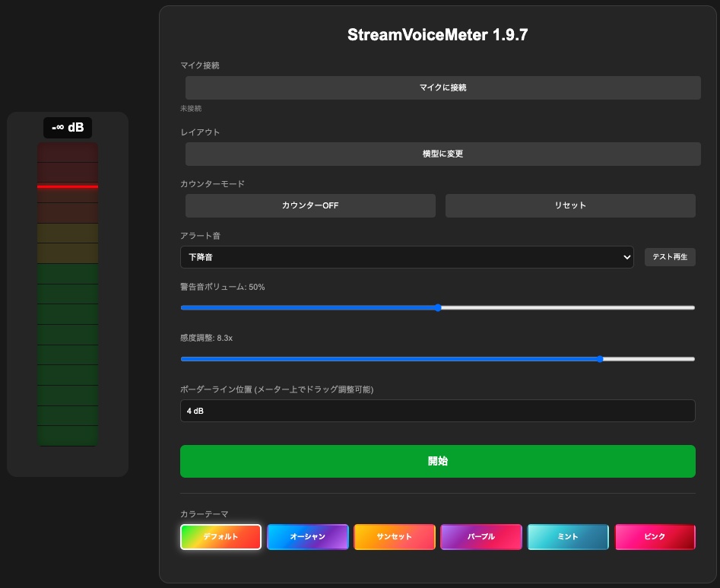Click the red border line on the meter

click(x=68, y=187)
